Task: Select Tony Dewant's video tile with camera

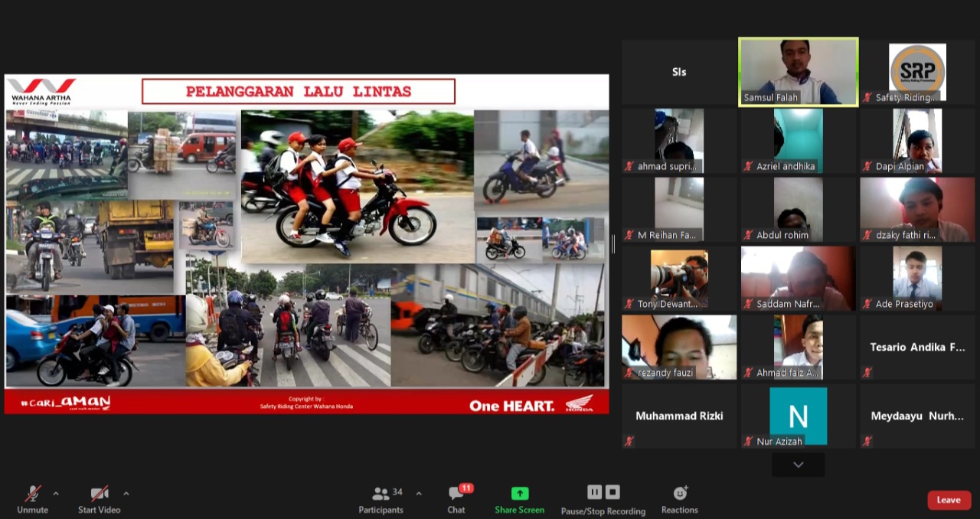Action: coord(679,278)
